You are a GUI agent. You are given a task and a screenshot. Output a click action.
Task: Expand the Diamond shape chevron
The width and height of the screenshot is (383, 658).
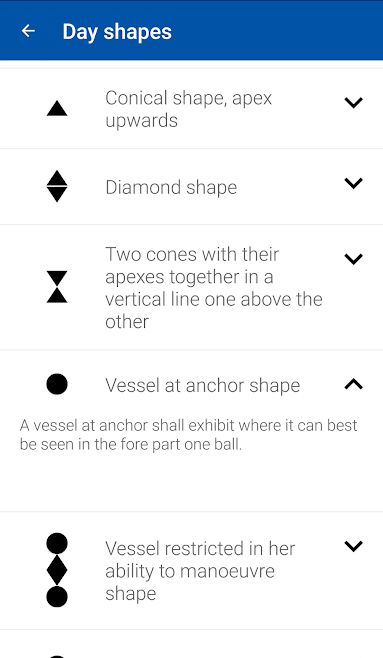coord(353,183)
